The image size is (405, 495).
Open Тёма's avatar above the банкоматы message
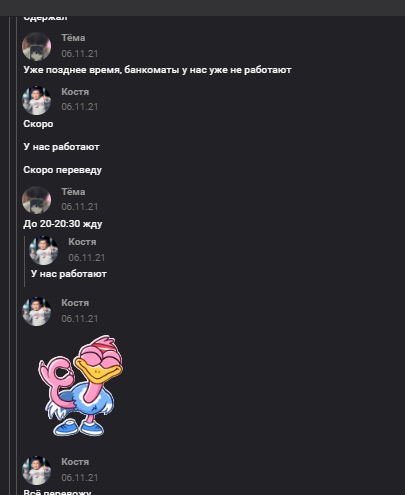click(37, 46)
